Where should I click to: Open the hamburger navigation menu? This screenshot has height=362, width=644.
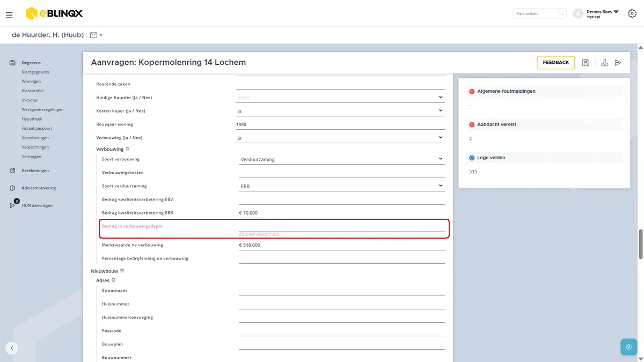pos(9,15)
